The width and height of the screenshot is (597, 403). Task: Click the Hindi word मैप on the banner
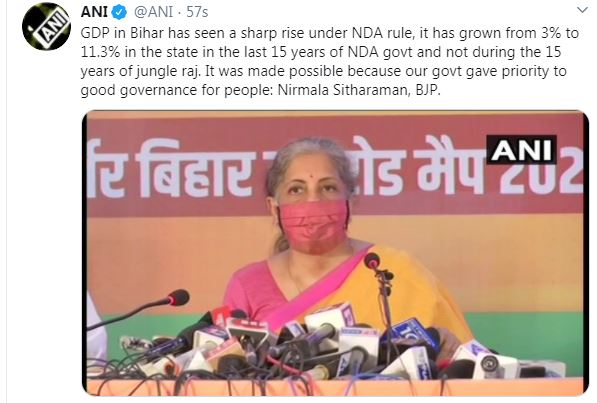449,165
